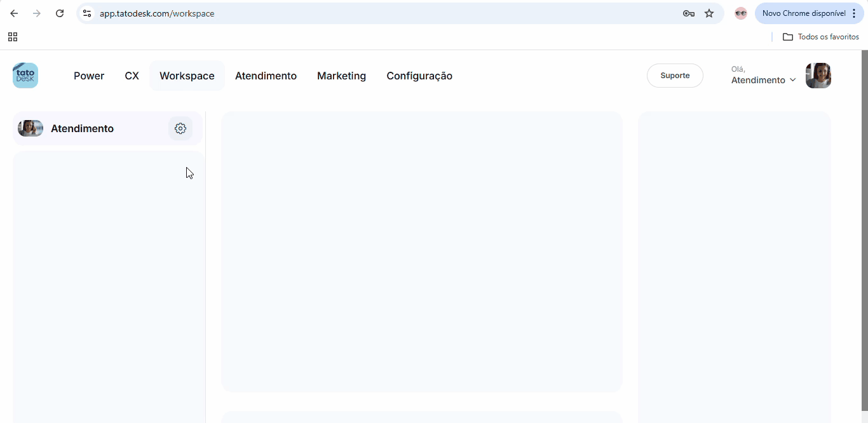Open the Chrome profile avatar

[740, 13]
